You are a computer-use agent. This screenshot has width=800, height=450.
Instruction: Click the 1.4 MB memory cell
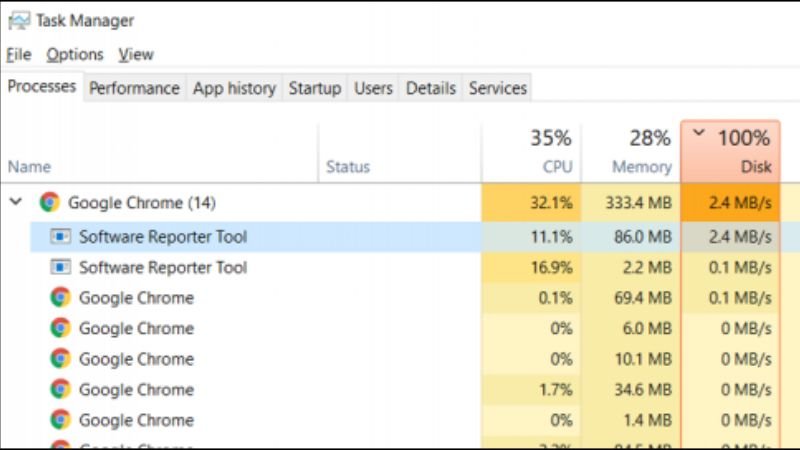[x=631, y=420]
